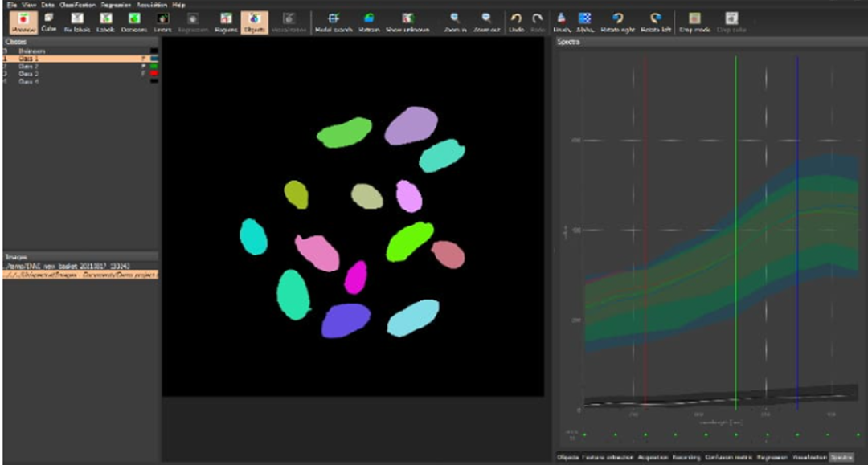Rotate the image left
This screenshot has width=868, height=465.
pyautogui.click(x=656, y=21)
